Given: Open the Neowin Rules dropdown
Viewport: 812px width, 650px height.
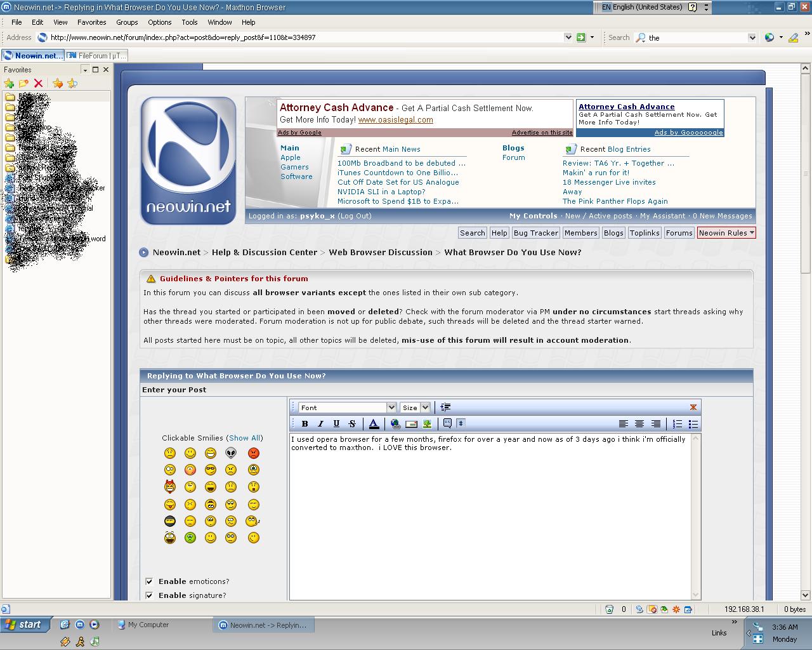Looking at the screenshot, I should point(726,233).
